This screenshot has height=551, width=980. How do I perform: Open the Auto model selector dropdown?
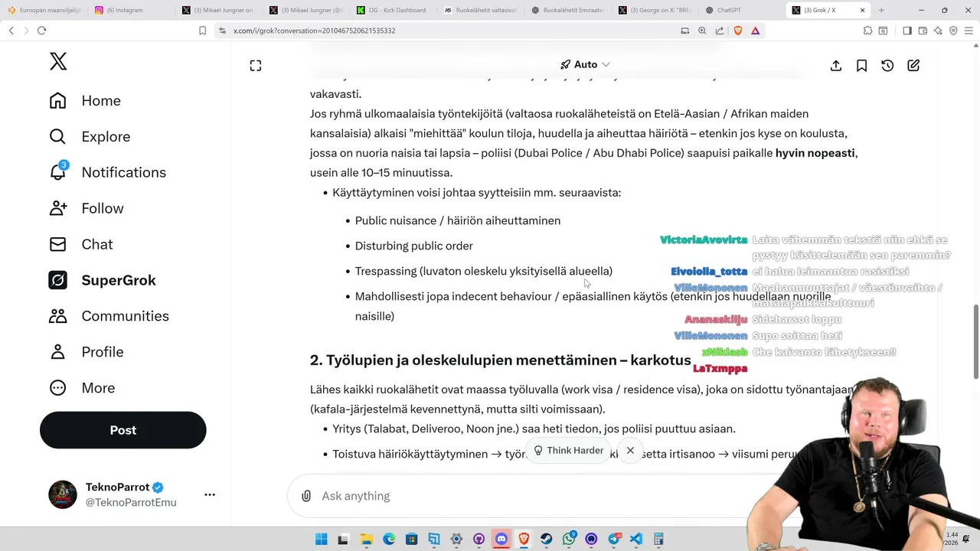[585, 65]
